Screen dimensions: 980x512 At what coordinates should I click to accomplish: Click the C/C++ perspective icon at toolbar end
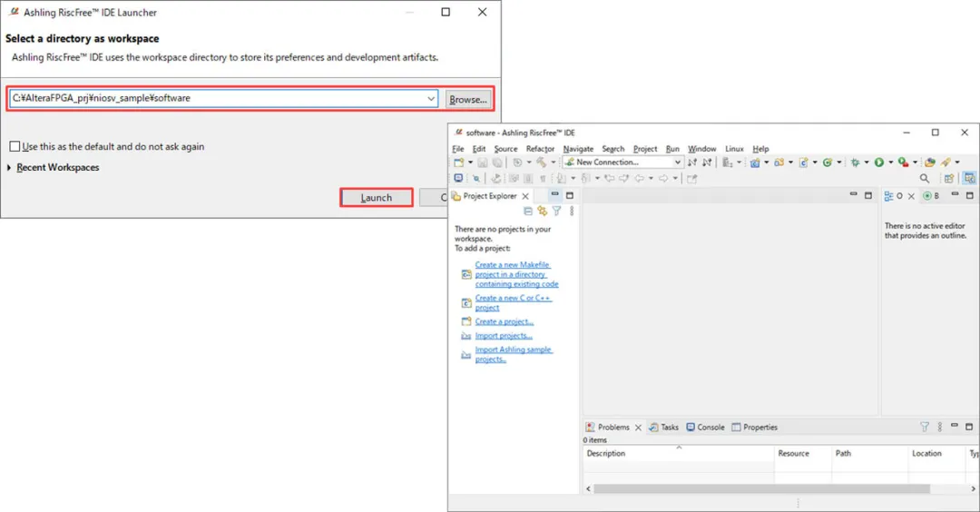969,179
